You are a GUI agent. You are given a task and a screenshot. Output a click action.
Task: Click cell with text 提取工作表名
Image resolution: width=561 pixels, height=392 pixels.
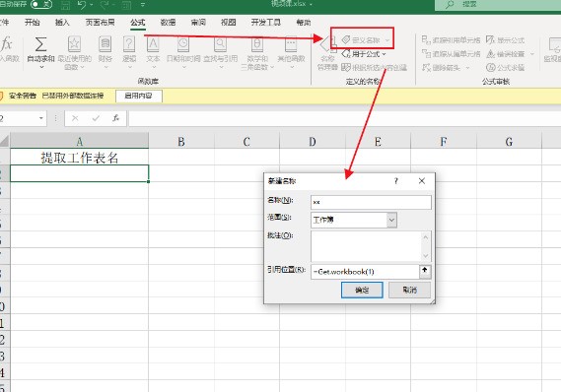[x=80, y=158]
